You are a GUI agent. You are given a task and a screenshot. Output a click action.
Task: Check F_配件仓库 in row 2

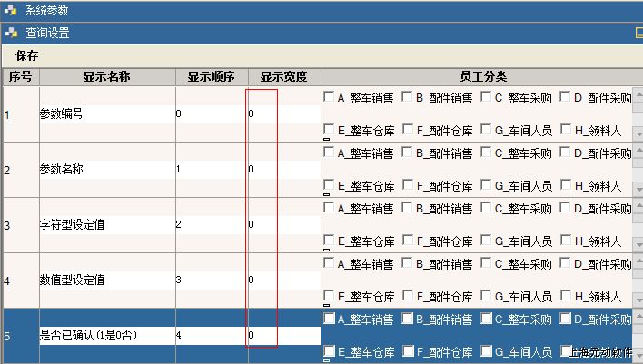[407, 186]
